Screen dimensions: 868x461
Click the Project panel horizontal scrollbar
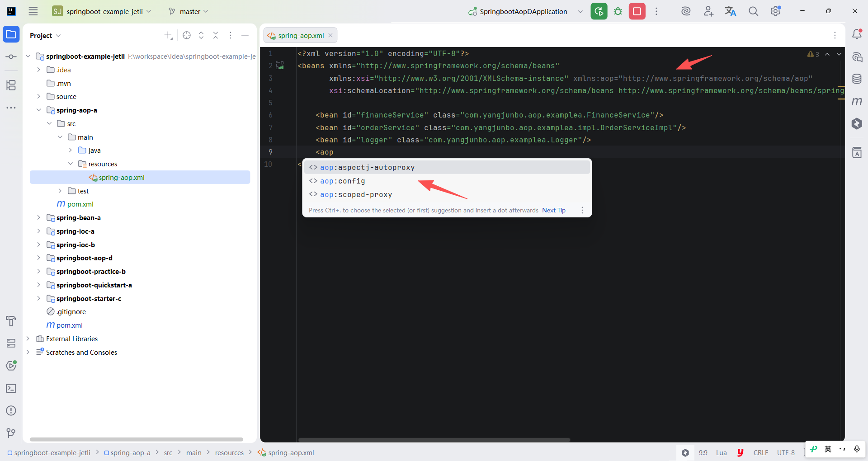[137, 439]
